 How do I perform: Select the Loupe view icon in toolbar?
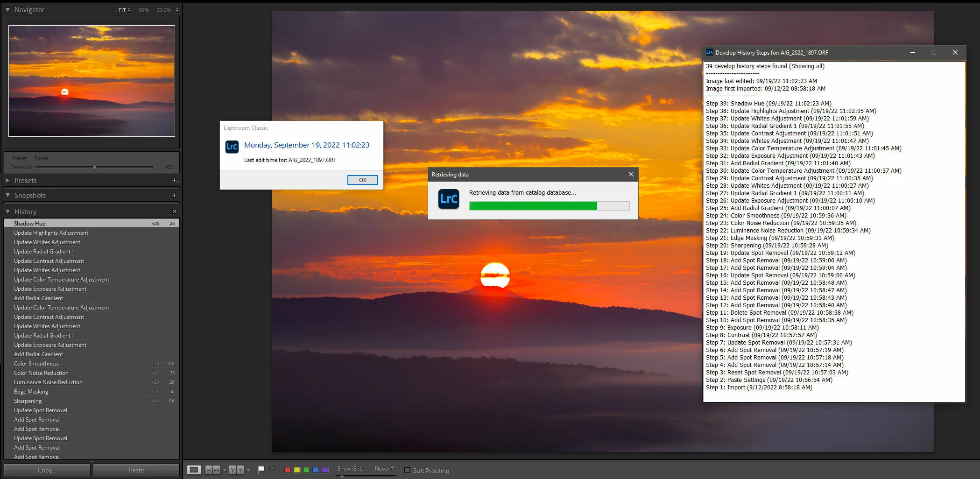194,470
